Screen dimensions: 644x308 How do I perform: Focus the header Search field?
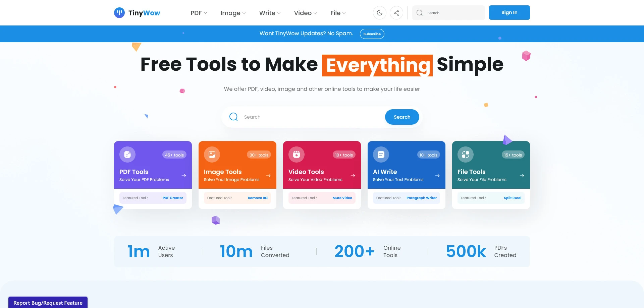448,13
